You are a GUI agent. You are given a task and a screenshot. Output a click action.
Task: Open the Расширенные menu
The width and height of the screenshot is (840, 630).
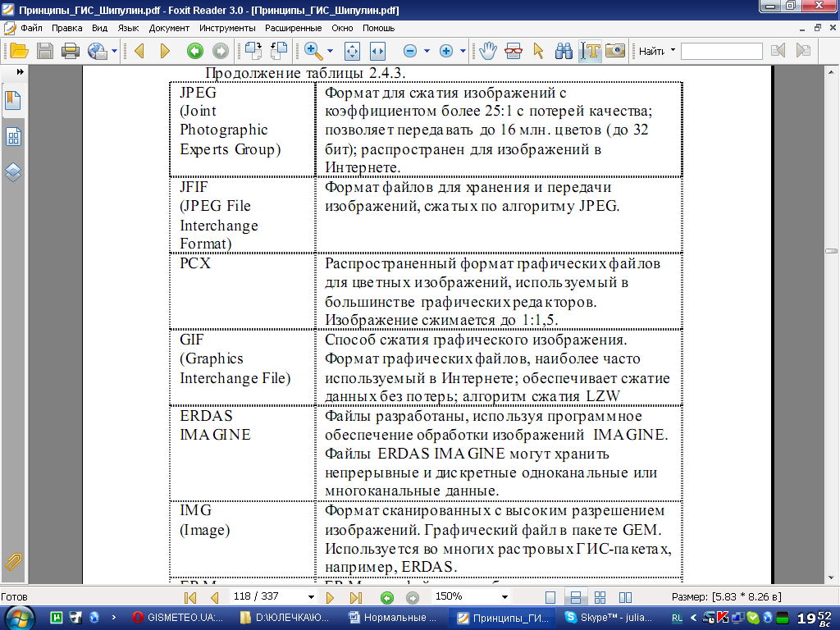point(293,28)
